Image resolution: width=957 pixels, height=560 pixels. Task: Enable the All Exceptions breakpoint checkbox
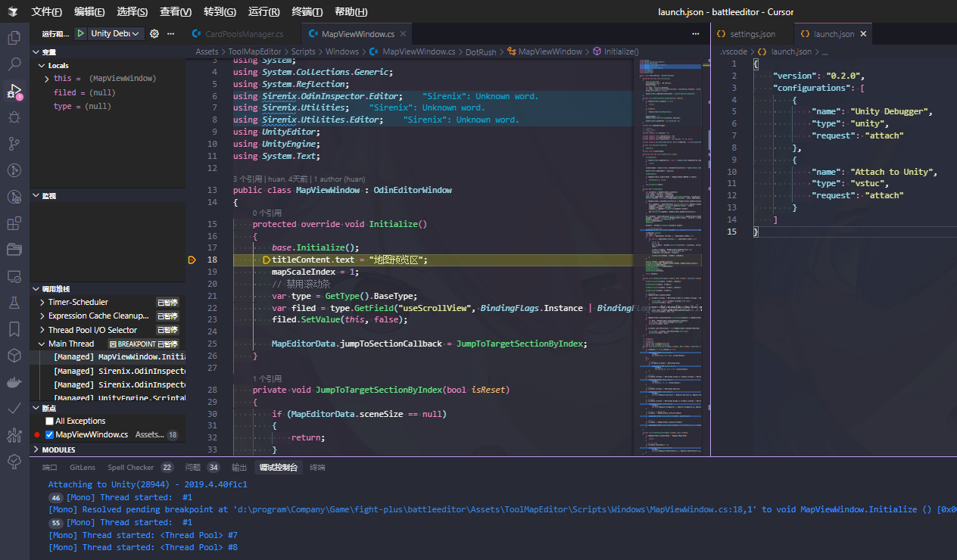click(x=49, y=421)
